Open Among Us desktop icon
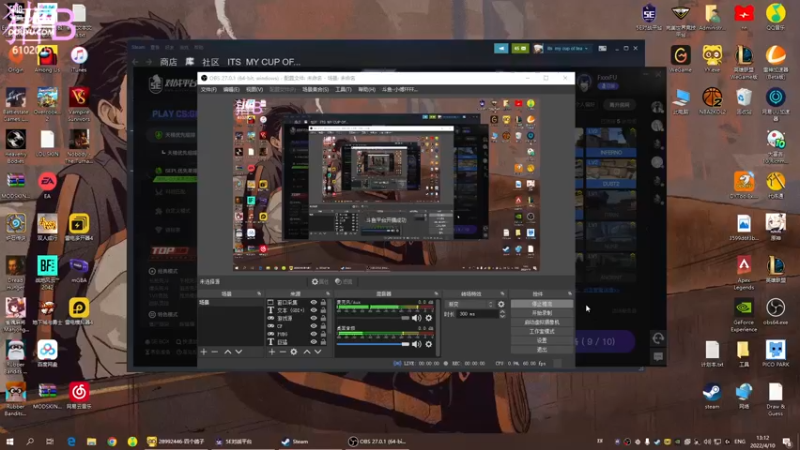The height and width of the screenshot is (450, 800). tap(47, 59)
